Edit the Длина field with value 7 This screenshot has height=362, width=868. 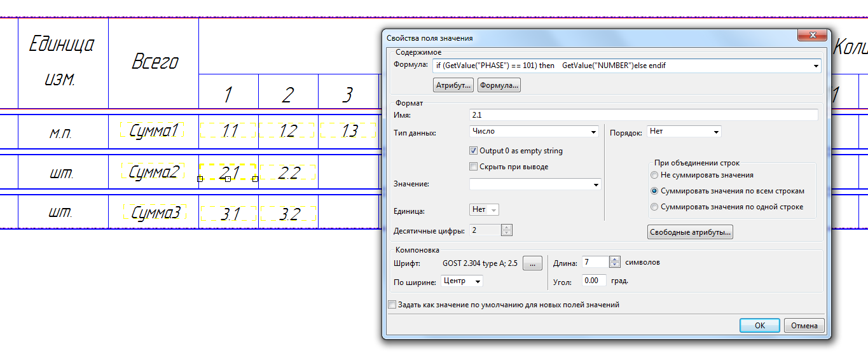point(595,262)
